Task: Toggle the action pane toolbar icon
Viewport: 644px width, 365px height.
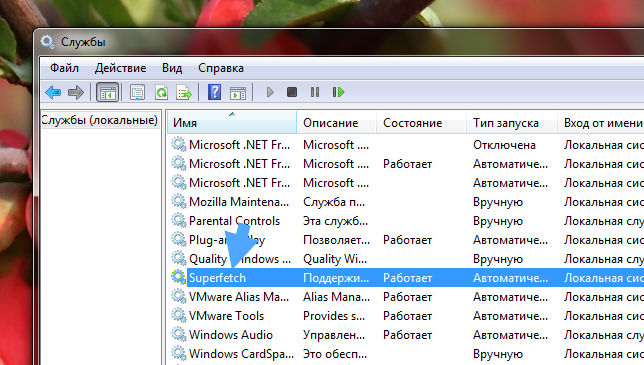Action: [x=238, y=93]
